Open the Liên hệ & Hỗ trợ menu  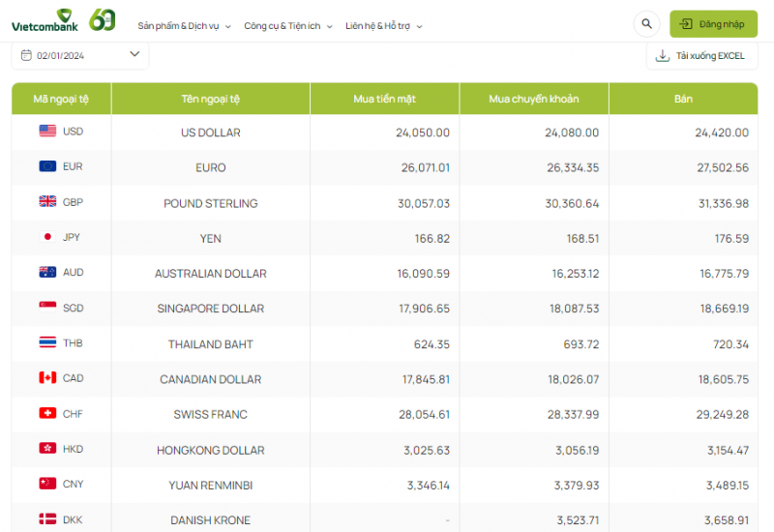point(383,26)
